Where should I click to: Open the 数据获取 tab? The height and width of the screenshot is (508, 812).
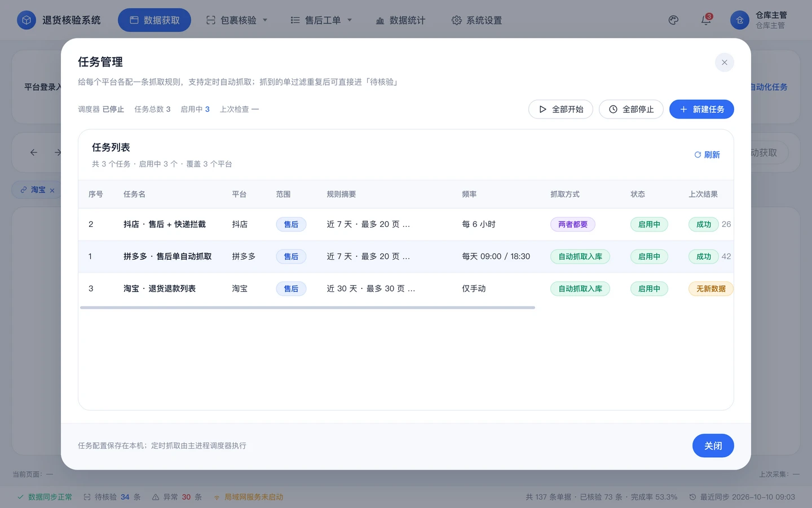coord(155,20)
